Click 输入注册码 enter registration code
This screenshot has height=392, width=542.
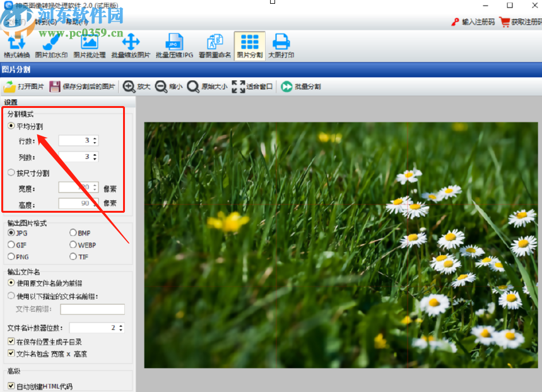point(473,22)
